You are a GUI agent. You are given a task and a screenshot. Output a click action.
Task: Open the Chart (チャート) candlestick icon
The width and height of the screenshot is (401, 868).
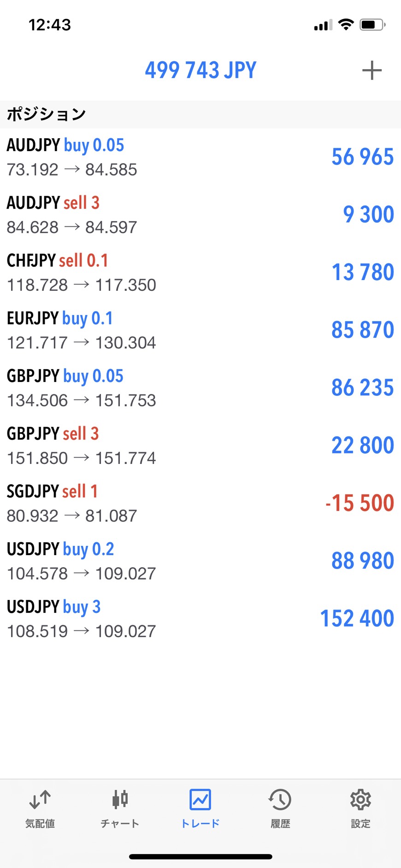tap(120, 799)
